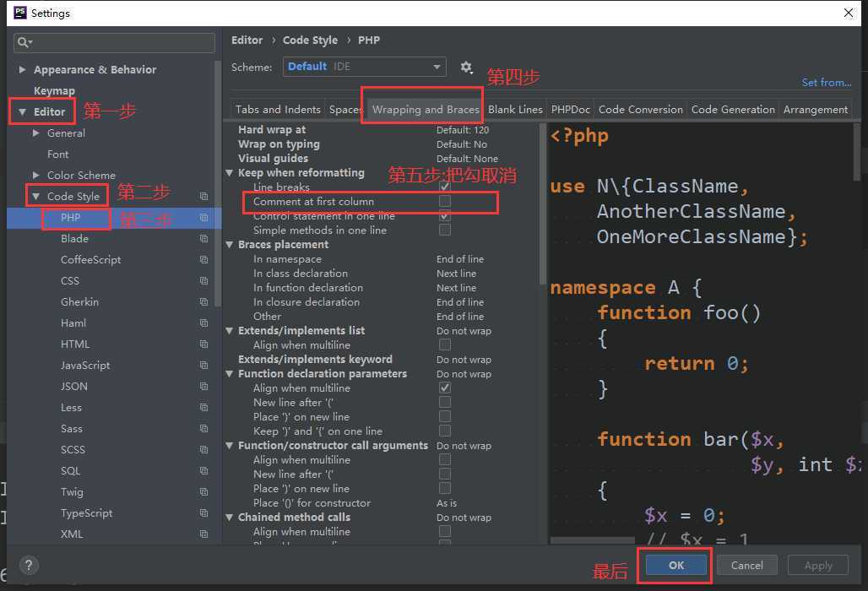Viewport: 868px width, 591px height.
Task: Open the Wrapping and Braces tab
Action: pyautogui.click(x=426, y=110)
